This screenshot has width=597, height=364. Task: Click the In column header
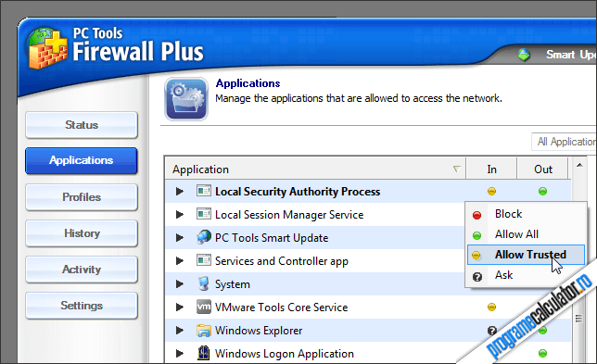491,169
